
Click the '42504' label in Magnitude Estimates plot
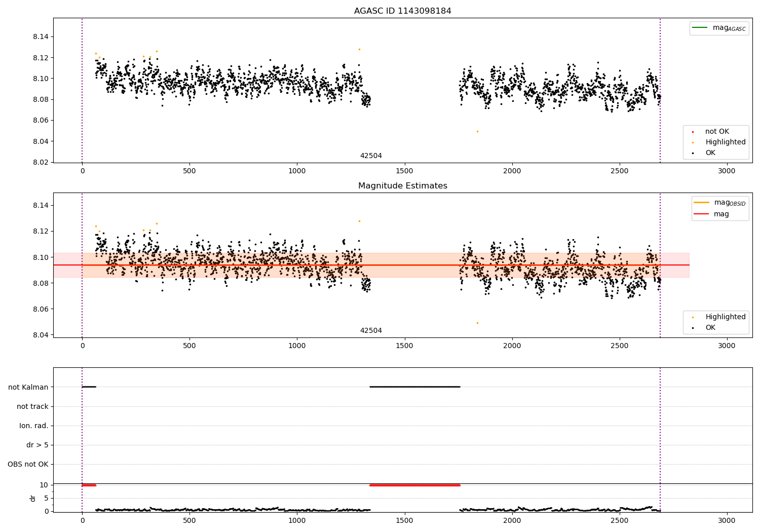(371, 331)
